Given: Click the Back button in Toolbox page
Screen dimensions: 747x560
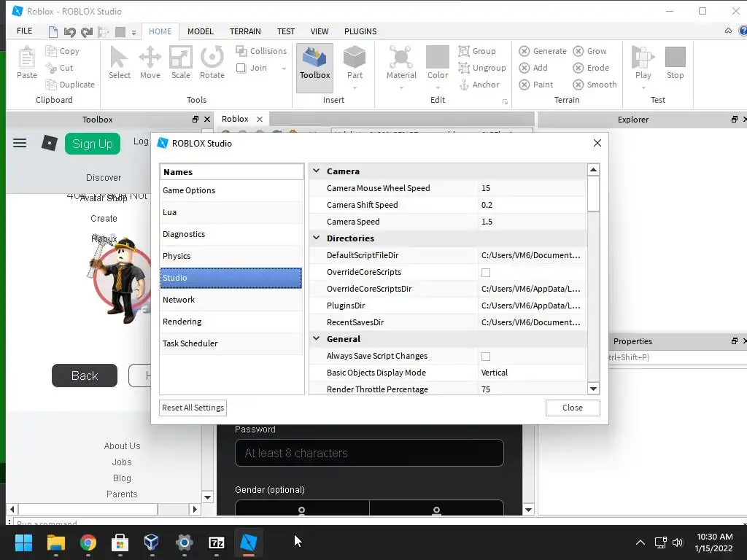Looking at the screenshot, I should (85, 376).
